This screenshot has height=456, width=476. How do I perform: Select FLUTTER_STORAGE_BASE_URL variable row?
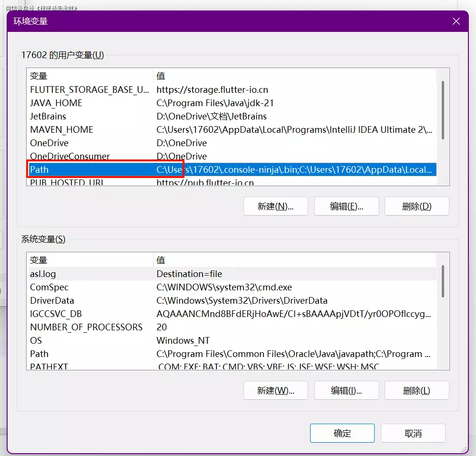coord(89,89)
